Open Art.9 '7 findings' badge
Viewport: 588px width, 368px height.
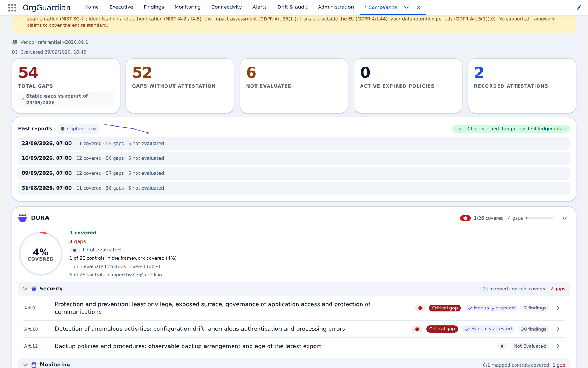(x=535, y=308)
